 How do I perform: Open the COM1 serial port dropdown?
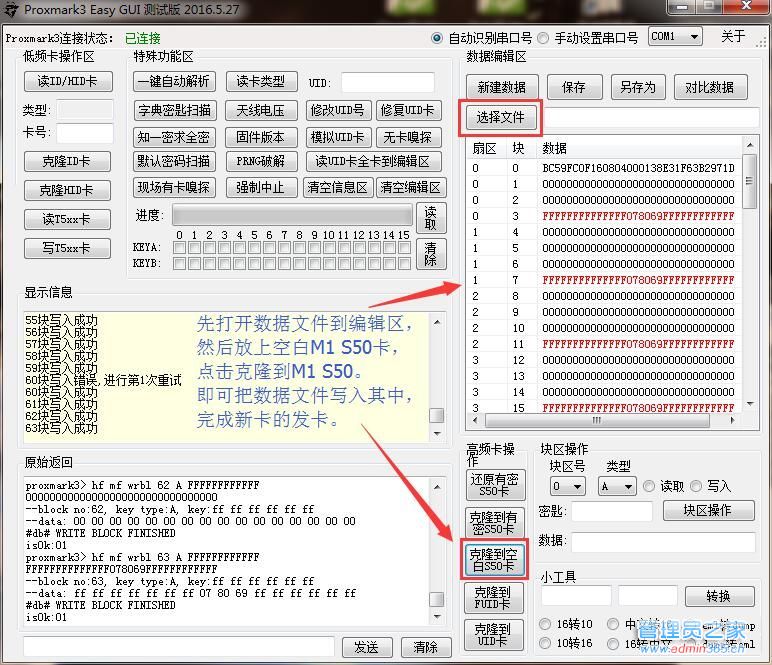pyautogui.click(x=675, y=36)
